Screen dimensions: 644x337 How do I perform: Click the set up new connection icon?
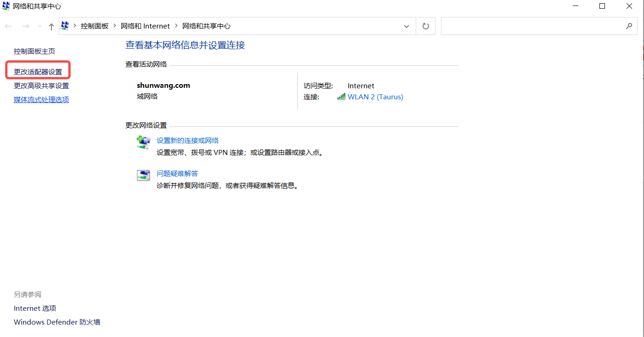click(x=143, y=143)
